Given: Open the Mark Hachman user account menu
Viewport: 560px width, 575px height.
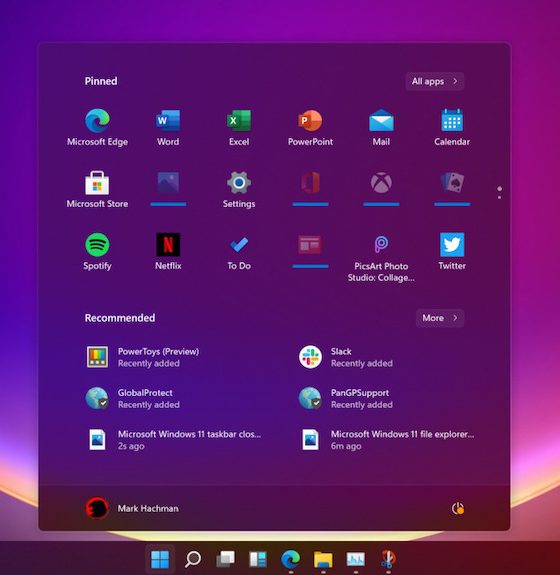Looking at the screenshot, I should [x=132, y=508].
